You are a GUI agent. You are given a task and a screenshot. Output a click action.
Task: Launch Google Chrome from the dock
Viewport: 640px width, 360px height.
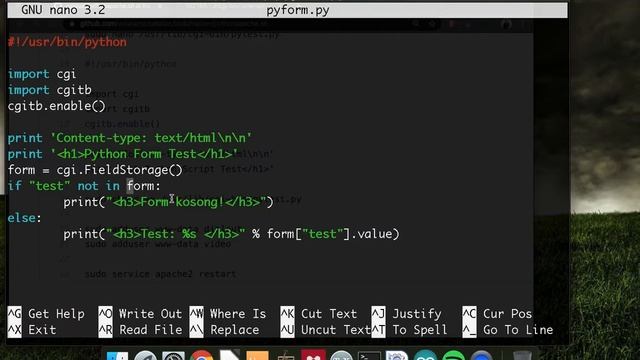(x=201, y=355)
